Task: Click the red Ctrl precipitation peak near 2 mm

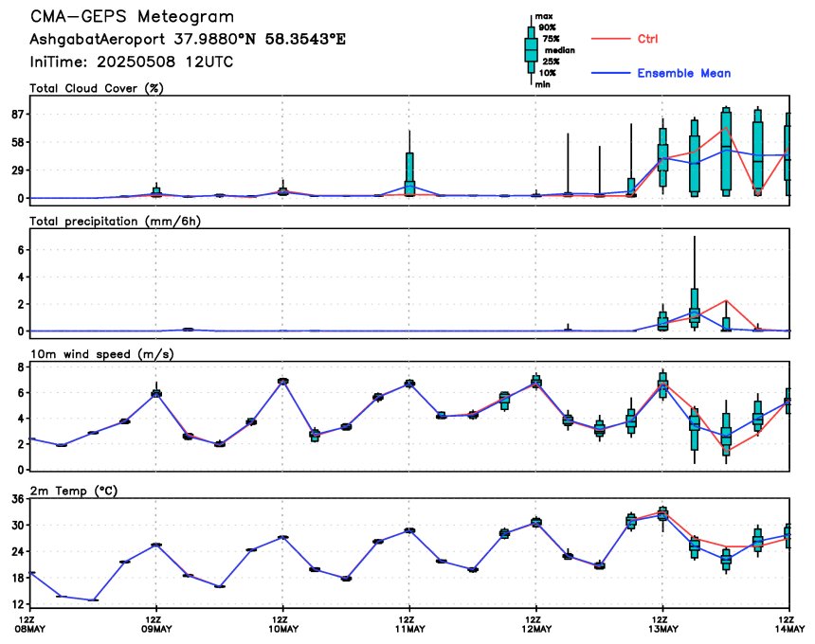Action: [726, 300]
